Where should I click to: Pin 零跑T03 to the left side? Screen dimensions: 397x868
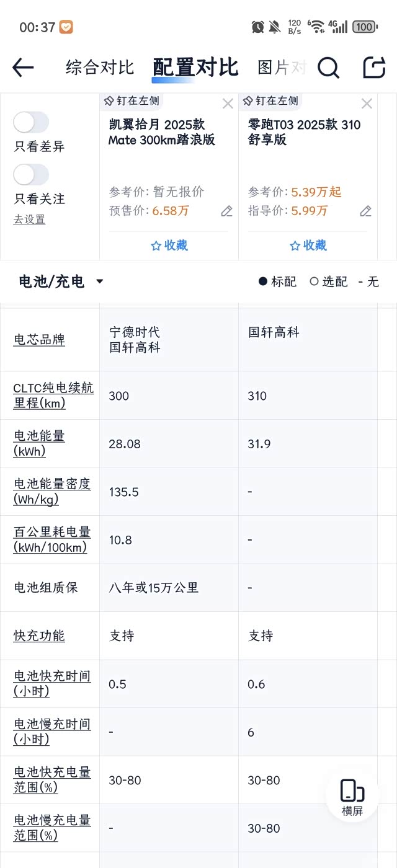pos(270,101)
